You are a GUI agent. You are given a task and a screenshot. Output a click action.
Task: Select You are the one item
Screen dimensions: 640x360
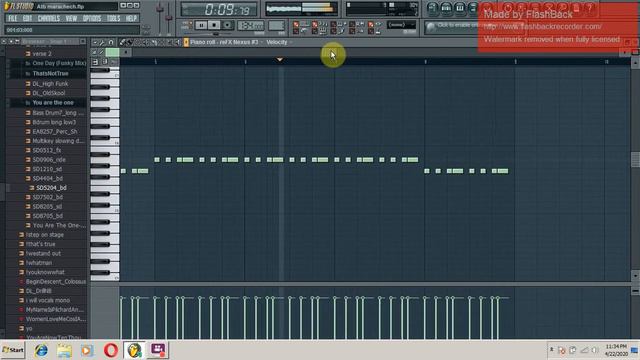pyautogui.click(x=53, y=103)
